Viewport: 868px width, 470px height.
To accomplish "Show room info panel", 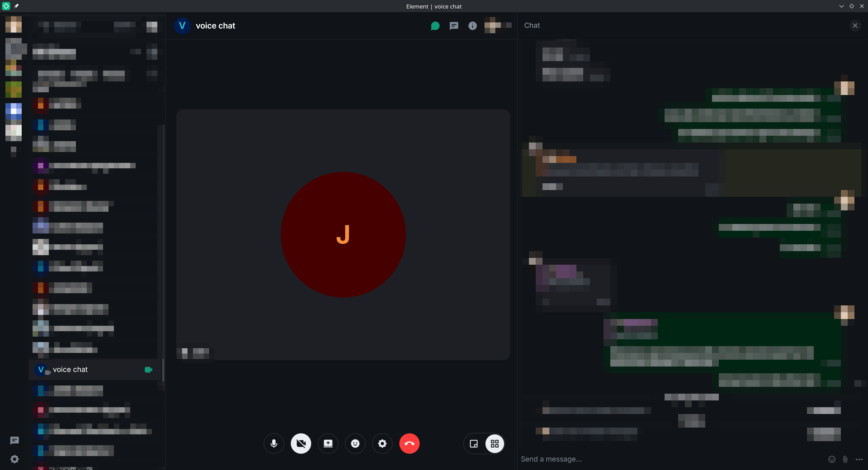I will click(x=472, y=26).
